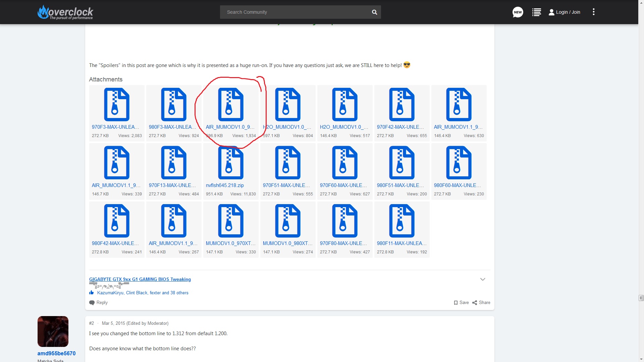
Task: Share the post
Action: click(x=481, y=302)
